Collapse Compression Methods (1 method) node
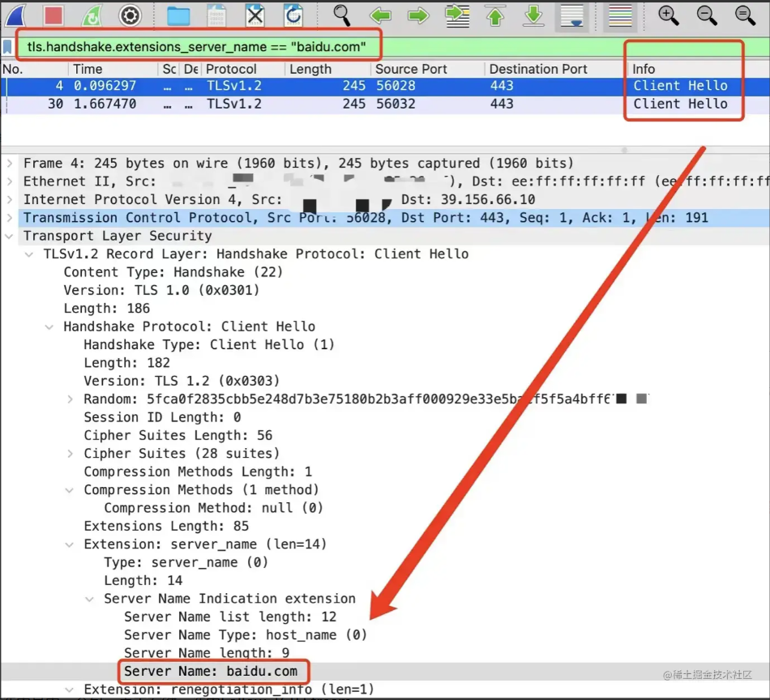The height and width of the screenshot is (700, 770). pos(70,490)
